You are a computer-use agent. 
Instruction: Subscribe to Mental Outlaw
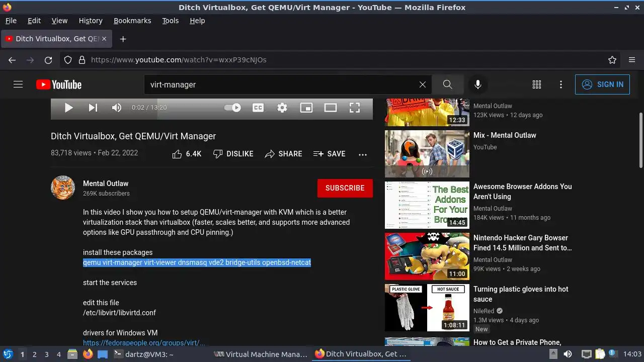(345, 188)
